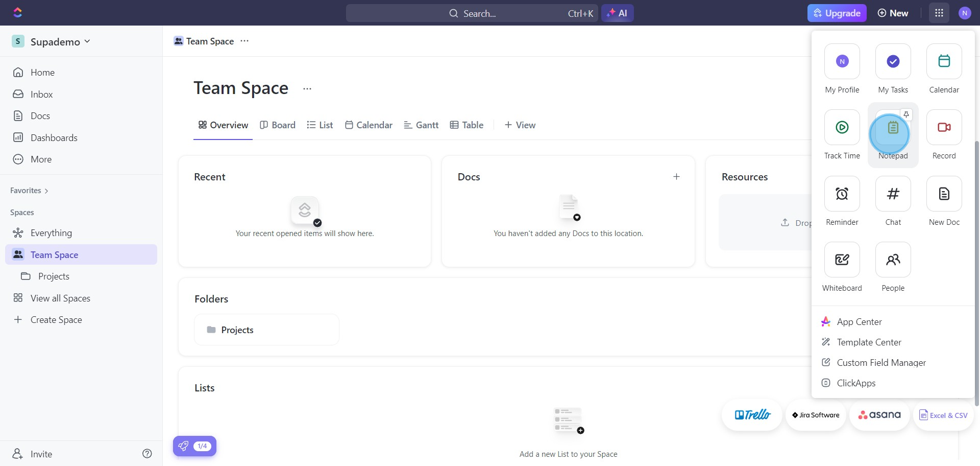Click Invite at the sidebar bottom
The width and height of the screenshot is (980, 466).
point(33,454)
